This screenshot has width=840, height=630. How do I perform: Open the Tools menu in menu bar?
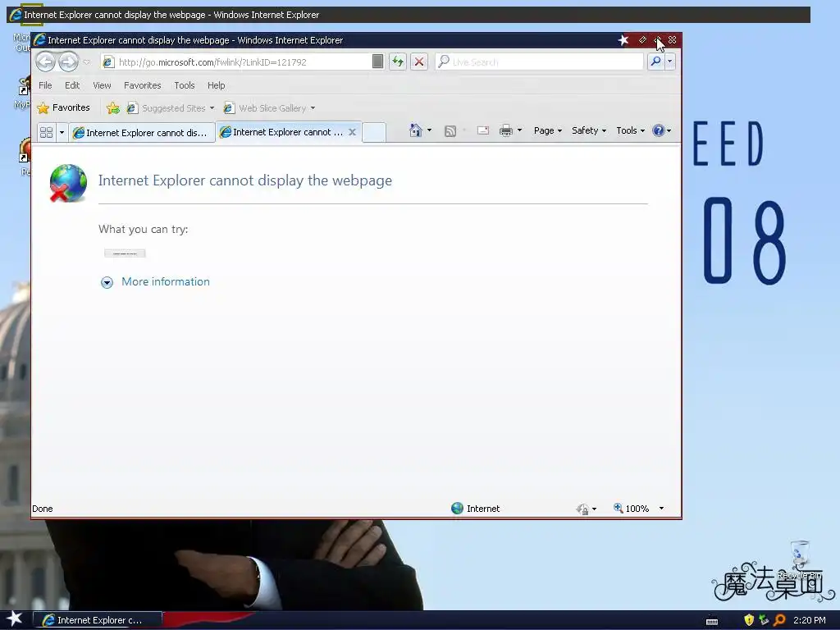(185, 85)
